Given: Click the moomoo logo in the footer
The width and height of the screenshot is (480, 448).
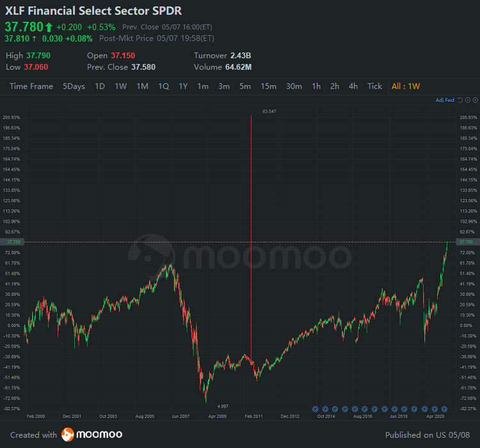Looking at the screenshot, I should (x=92, y=435).
